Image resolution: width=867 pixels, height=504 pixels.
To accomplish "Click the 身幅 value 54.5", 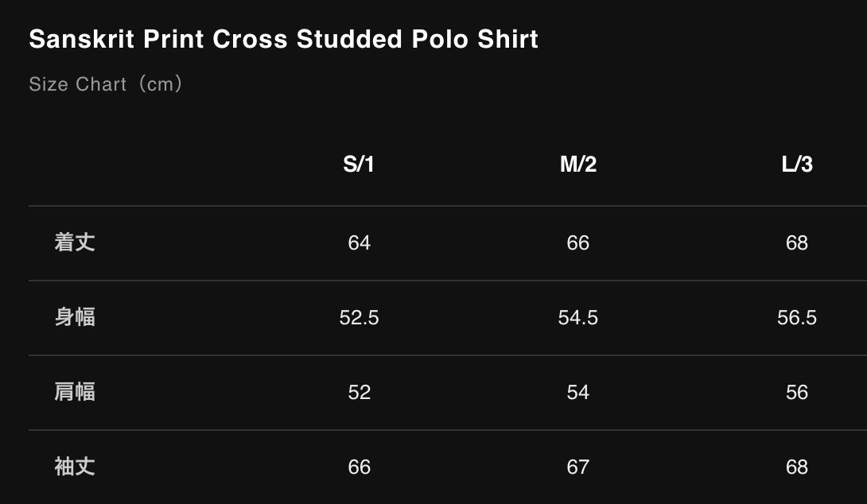I will coord(578,317).
